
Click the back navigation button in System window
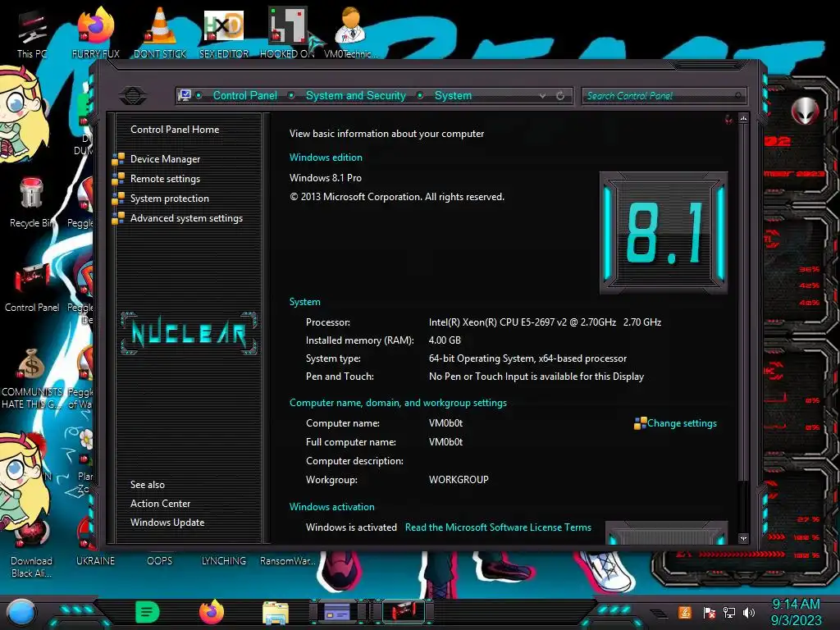coord(133,95)
